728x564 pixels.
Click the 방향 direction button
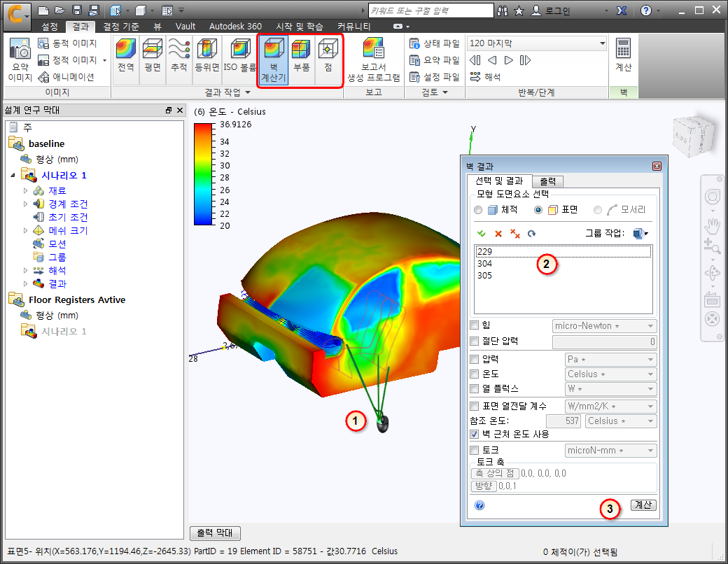[x=484, y=486]
